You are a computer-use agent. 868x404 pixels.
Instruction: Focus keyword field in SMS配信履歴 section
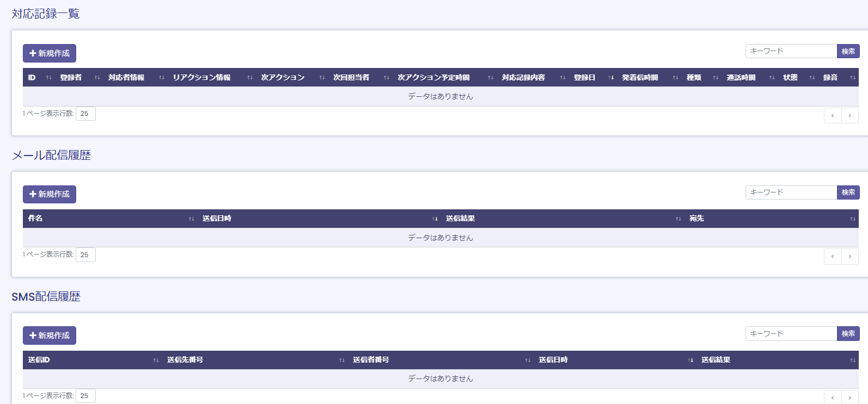[791, 333]
